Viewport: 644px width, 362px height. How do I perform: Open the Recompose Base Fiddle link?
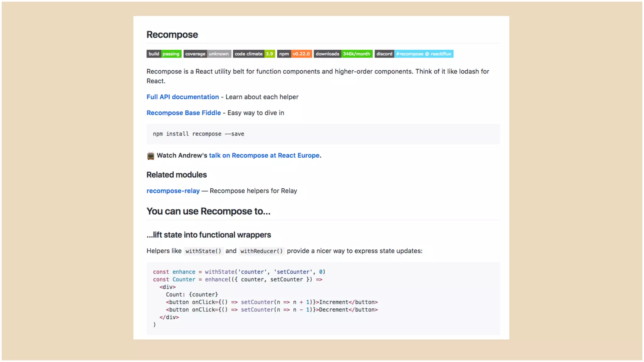tap(184, 113)
